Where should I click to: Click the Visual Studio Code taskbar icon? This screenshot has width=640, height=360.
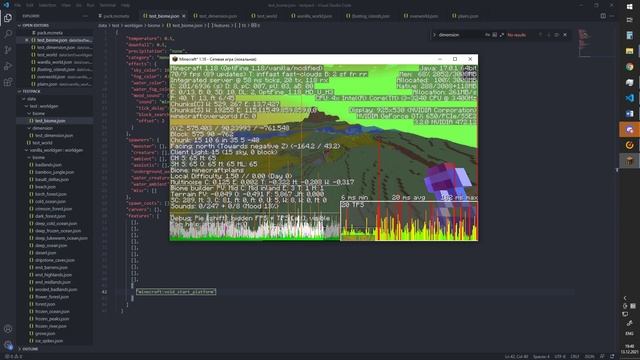[629, 98]
